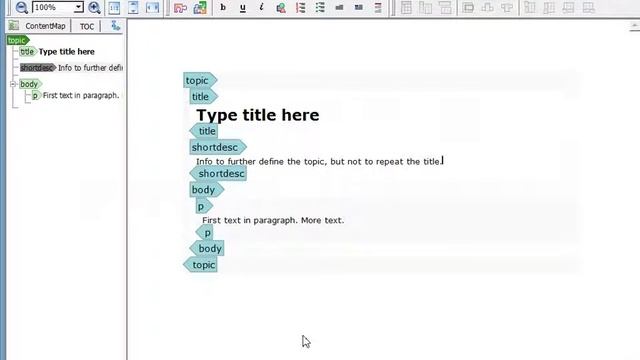Viewport: 640px width, 360px height.
Task: Click the scroll up arrow of editor
Action: [634, 27]
